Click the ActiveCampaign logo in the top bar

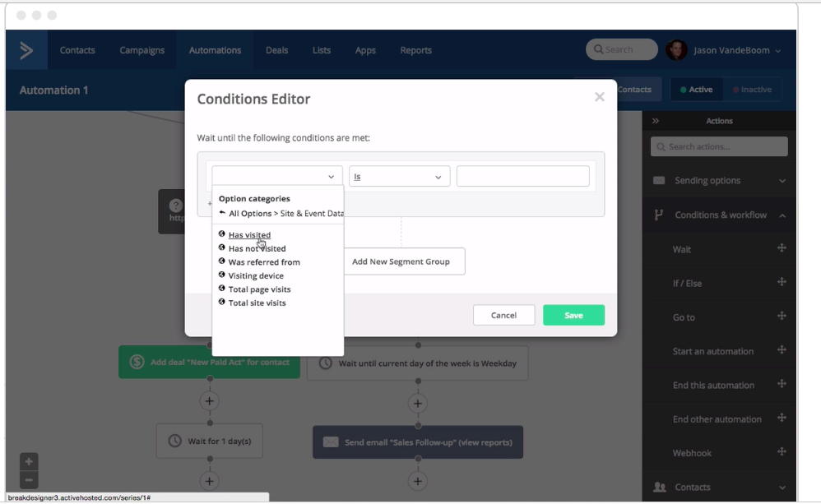[26, 49]
